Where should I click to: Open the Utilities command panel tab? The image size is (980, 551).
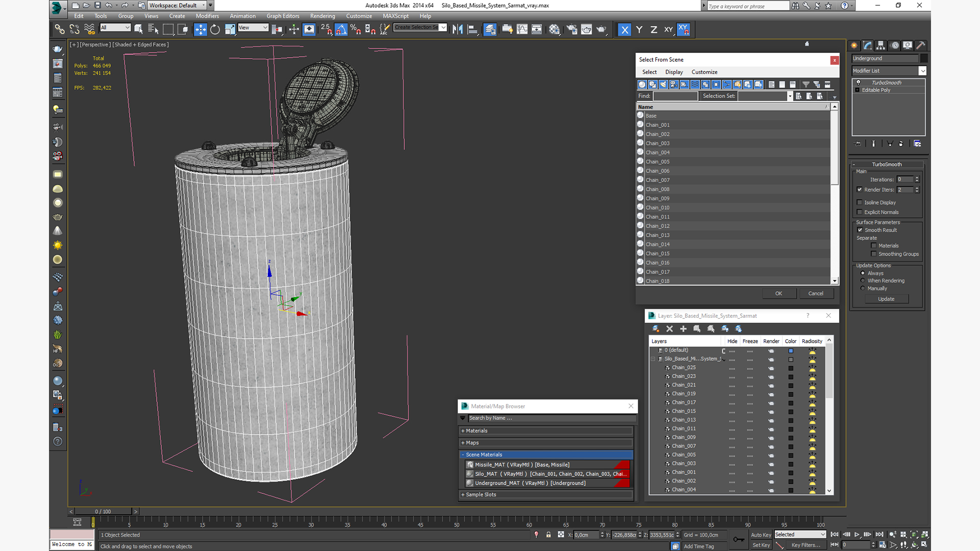click(921, 45)
